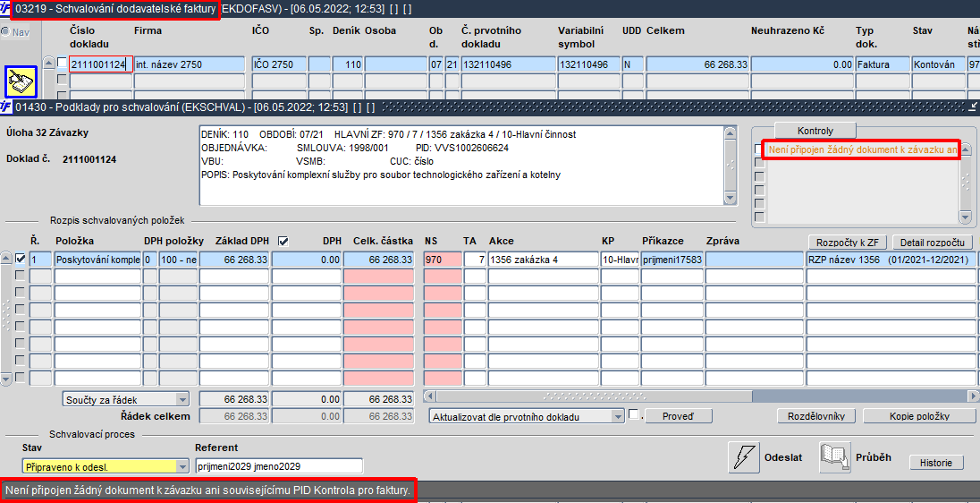Image resolution: width=980 pixels, height=503 pixels.
Task: Click the Odeslat lightning bolt icon
Action: click(744, 457)
